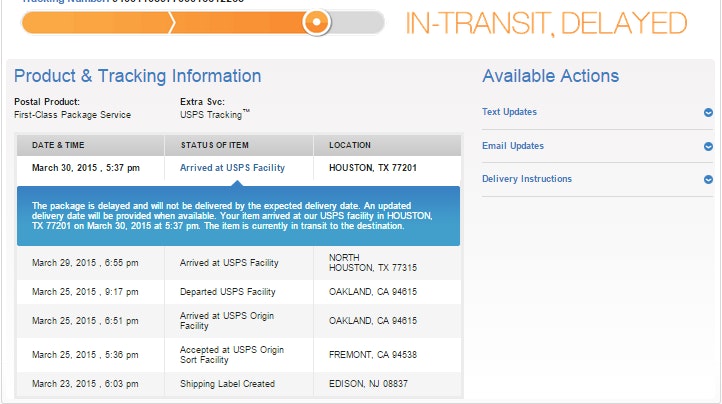Click the Product & Tracking Information heading
722x404 pixels.
tap(137, 76)
